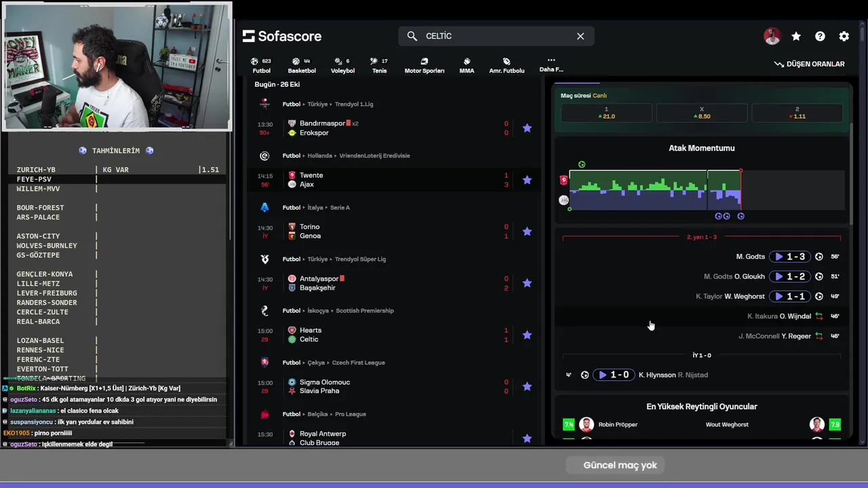The image size is (868, 488).
Task: Favorite the Twente–Ajax match
Action: 527,180
